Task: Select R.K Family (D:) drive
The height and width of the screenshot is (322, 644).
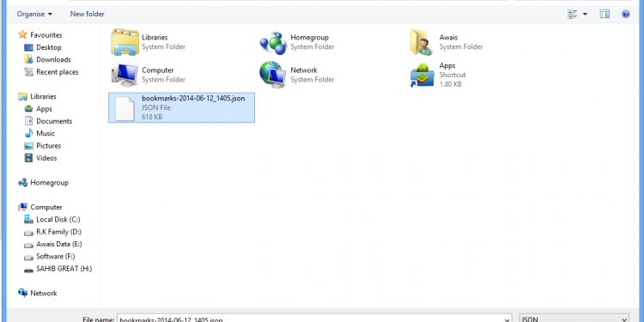Action: 52,232
